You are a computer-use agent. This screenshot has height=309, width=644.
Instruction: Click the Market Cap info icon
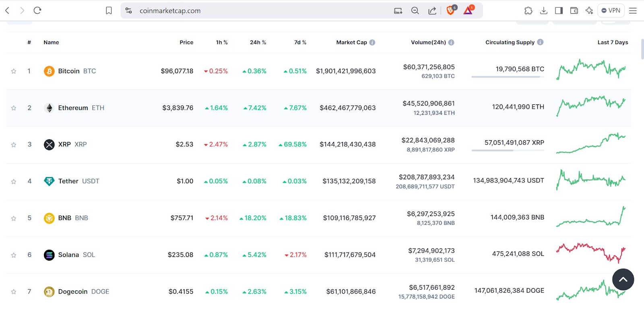pyautogui.click(x=372, y=42)
